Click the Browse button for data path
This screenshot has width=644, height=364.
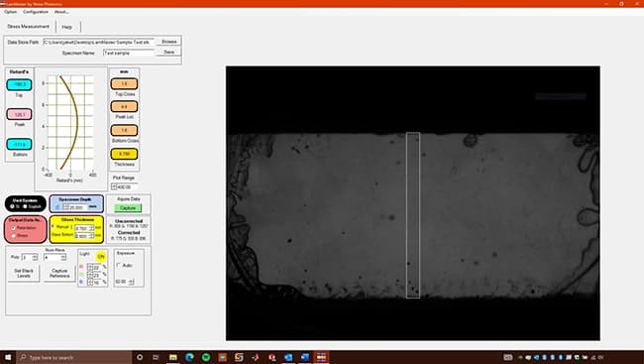[168, 42]
